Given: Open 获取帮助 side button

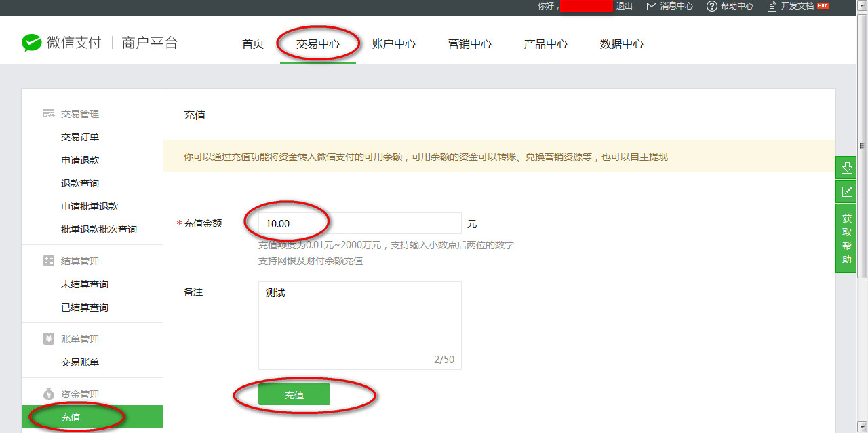Looking at the screenshot, I should click(x=846, y=239).
